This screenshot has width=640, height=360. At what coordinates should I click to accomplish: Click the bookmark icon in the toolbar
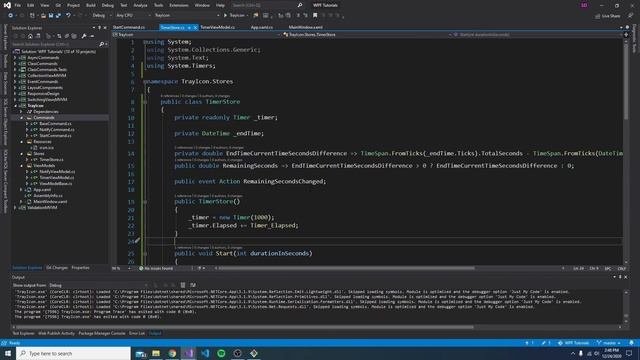pyautogui.click(x=315, y=16)
